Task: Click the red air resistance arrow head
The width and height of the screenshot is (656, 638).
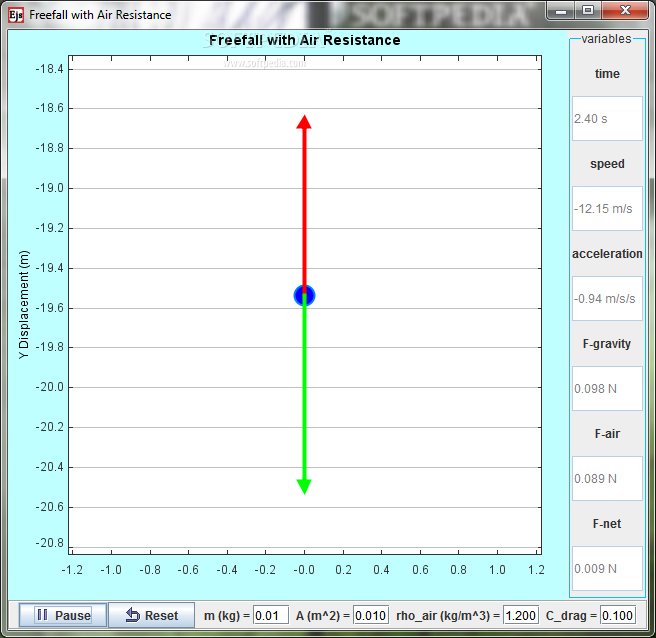Action: tap(304, 122)
